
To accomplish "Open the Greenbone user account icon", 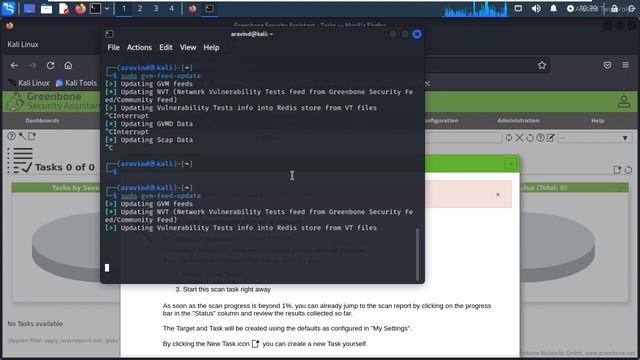I will [x=624, y=102].
